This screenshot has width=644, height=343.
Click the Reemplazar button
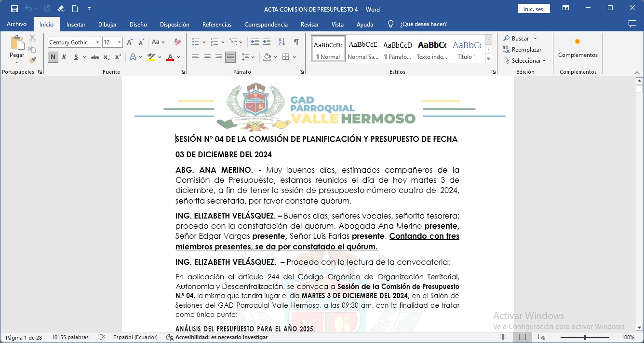pos(522,50)
